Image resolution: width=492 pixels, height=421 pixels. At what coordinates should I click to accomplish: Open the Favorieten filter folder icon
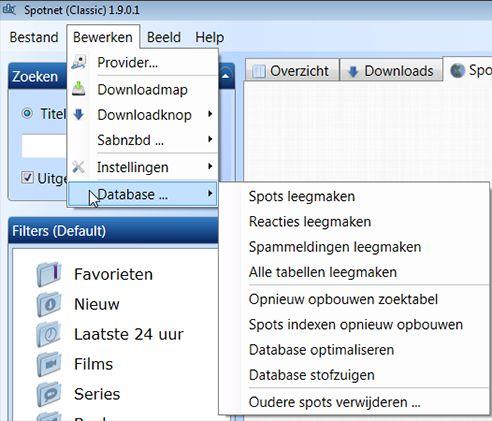[49, 275]
